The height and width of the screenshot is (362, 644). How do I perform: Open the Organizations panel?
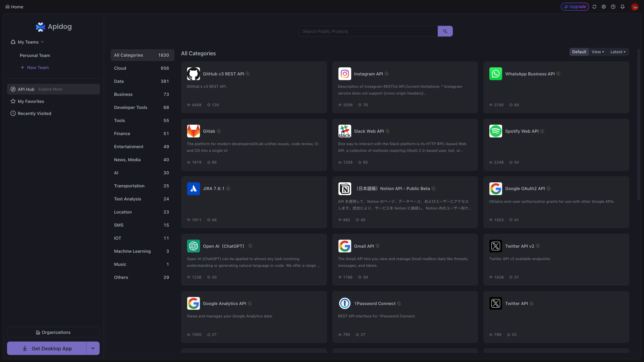point(53,332)
